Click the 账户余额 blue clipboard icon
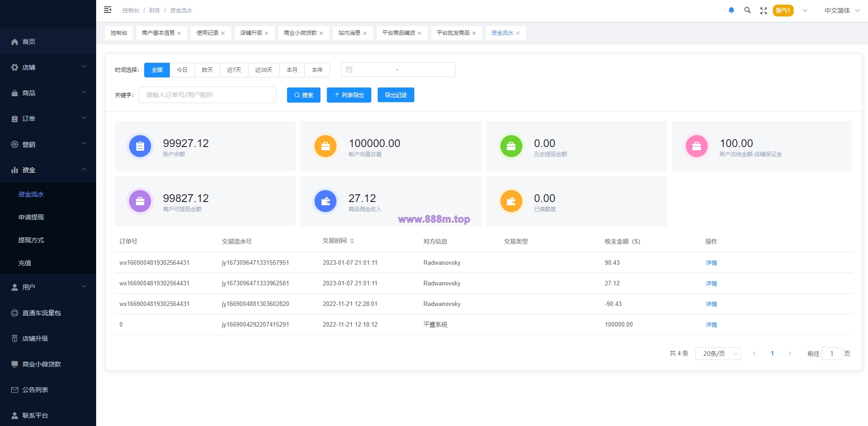Image resolution: width=868 pixels, height=426 pixels. point(140,146)
